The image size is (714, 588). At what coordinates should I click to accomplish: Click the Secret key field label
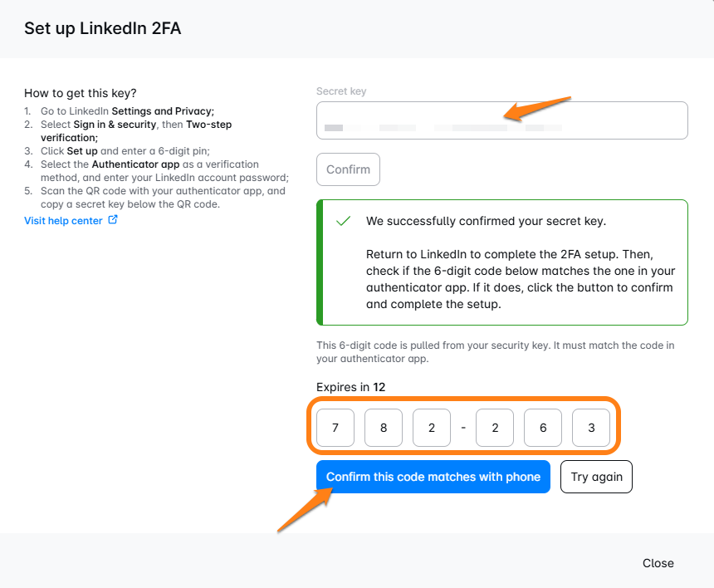pos(341,91)
